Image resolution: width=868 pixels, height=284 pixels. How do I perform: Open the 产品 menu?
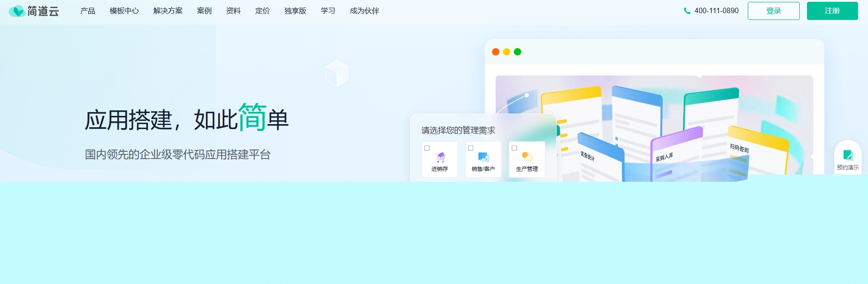[88, 11]
